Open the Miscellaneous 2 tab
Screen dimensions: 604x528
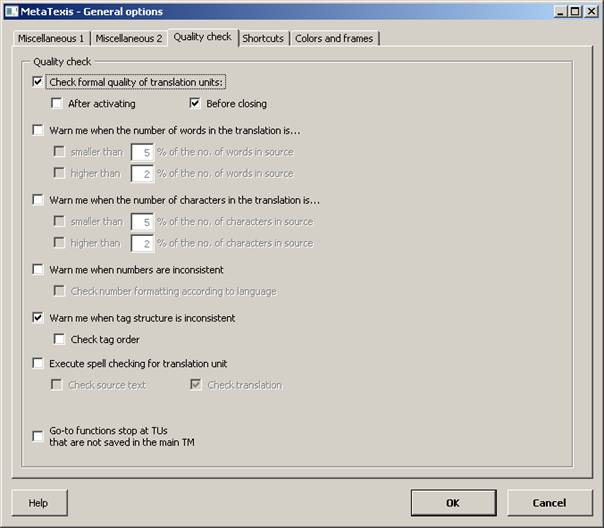tap(129, 39)
